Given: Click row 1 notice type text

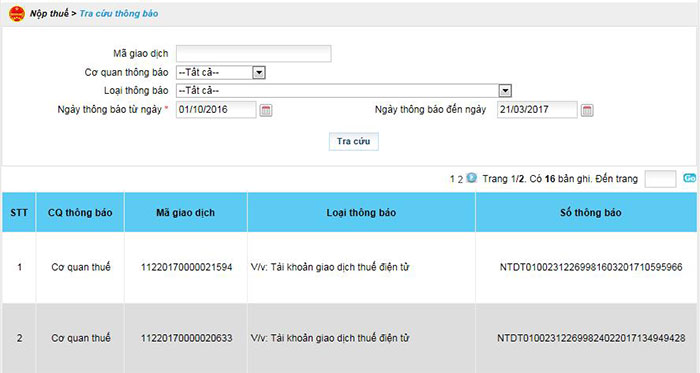Looking at the screenshot, I should tap(330, 267).
